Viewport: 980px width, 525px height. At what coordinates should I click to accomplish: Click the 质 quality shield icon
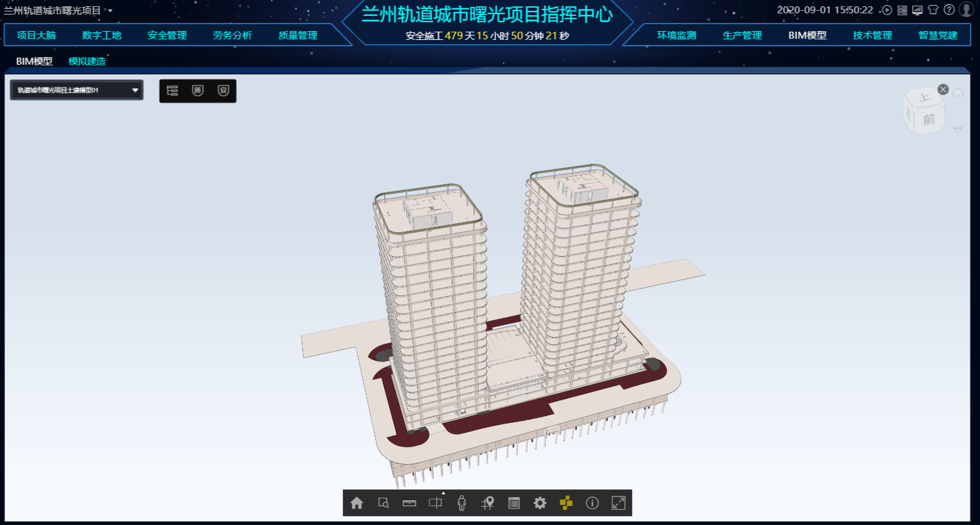click(x=198, y=91)
